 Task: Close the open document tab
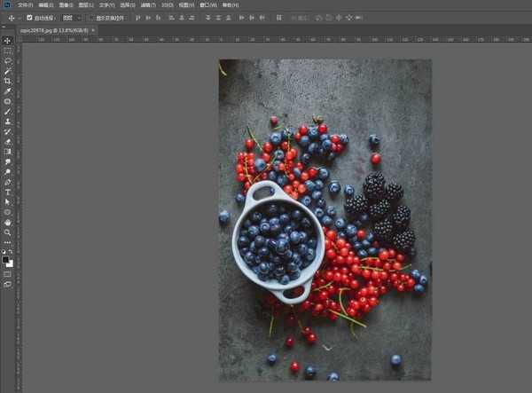93,30
